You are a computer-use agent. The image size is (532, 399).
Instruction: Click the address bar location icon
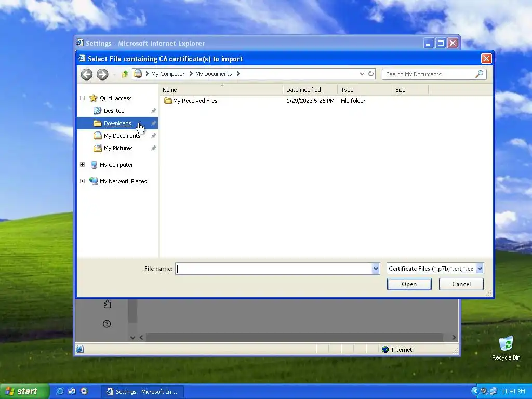click(137, 74)
